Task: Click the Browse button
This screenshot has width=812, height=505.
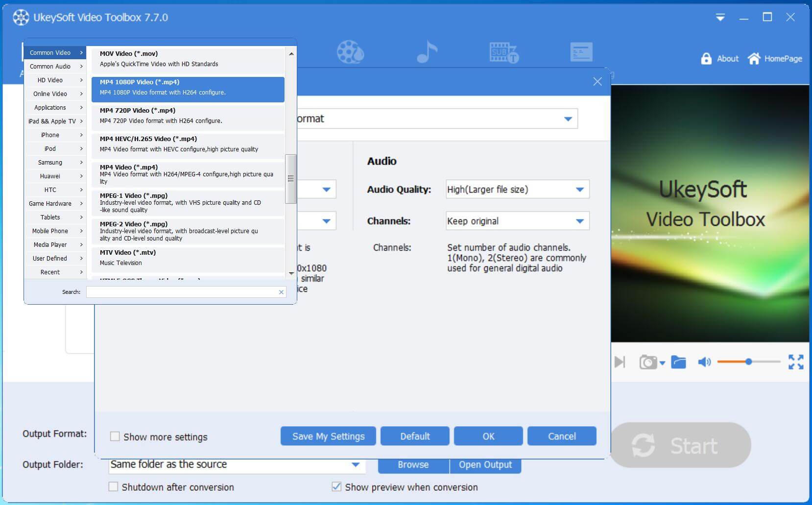Action: 413,464
